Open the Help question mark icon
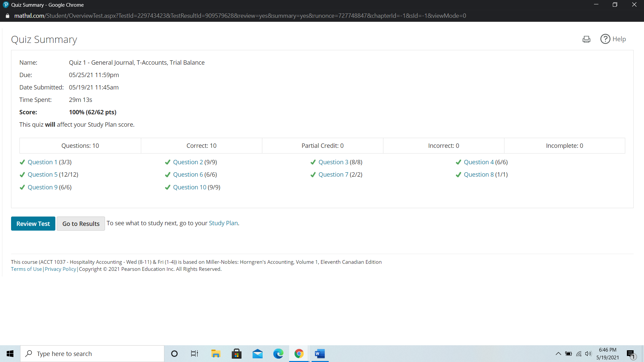The height and width of the screenshot is (362, 644). pos(605,39)
